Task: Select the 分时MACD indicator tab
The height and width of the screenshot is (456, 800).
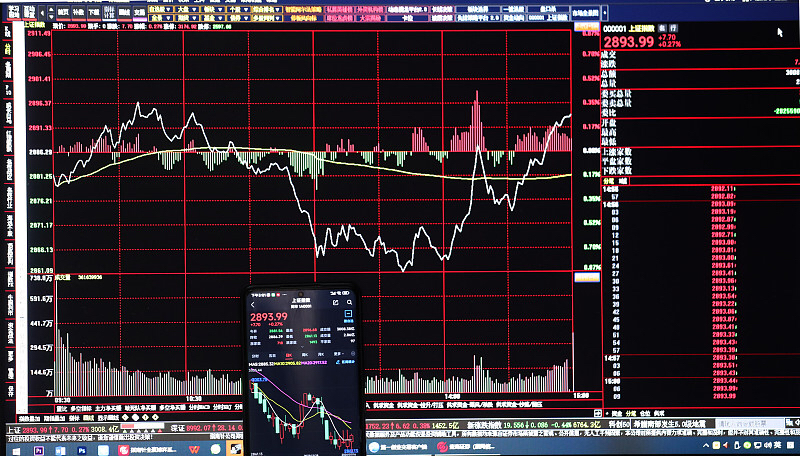Action: point(199,408)
